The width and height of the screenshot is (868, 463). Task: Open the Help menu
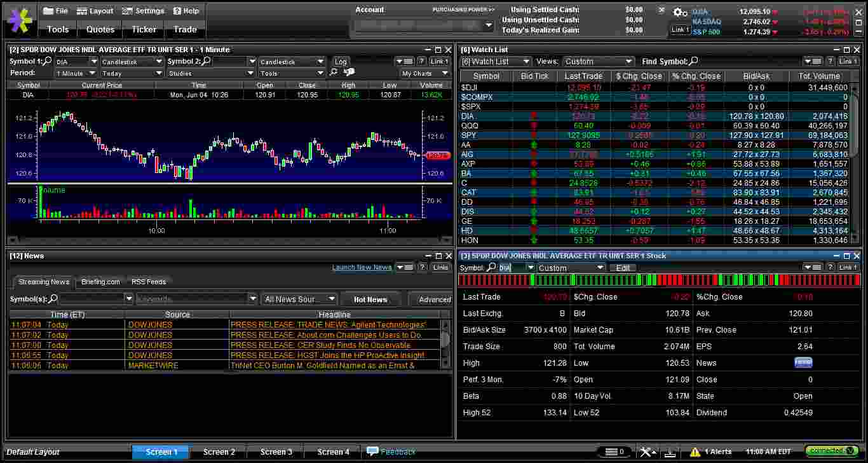point(186,11)
